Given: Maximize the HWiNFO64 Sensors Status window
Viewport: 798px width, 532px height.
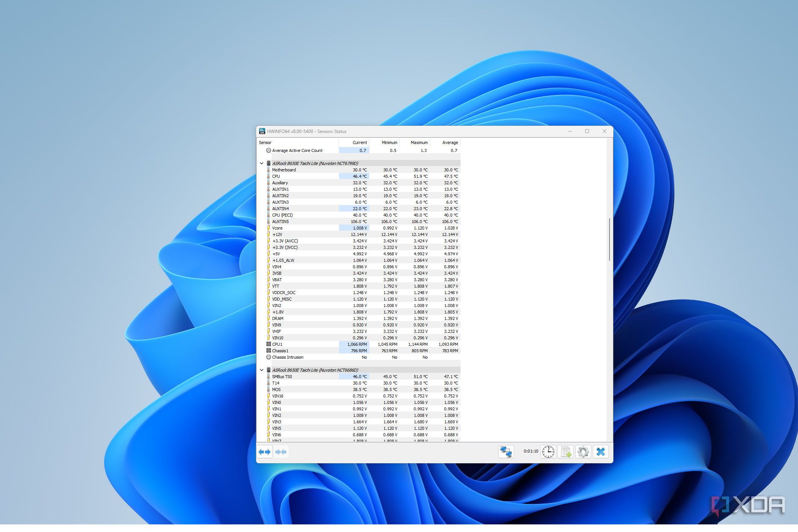Looking at the screenshot, I should (587, 131).
